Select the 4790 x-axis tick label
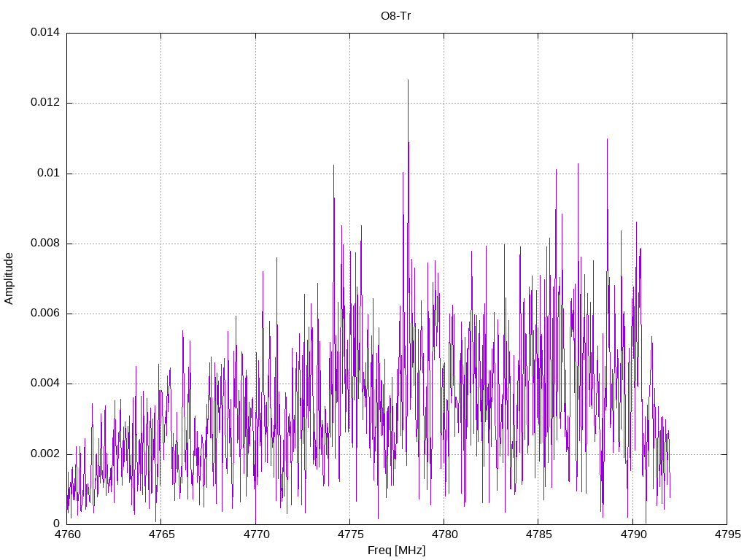747x560 pixels. pyautogui.click(x=633, y=534)
